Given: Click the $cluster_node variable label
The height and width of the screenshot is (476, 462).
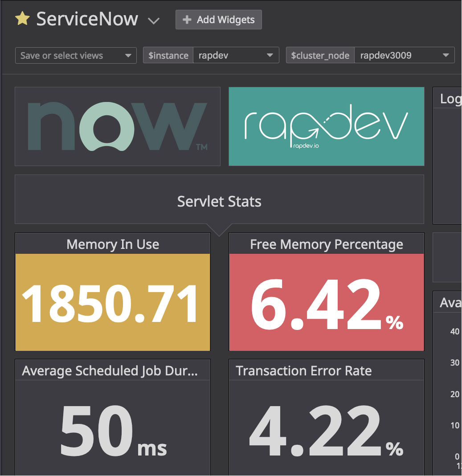Looking at the screenshot, I should [320, 55].
